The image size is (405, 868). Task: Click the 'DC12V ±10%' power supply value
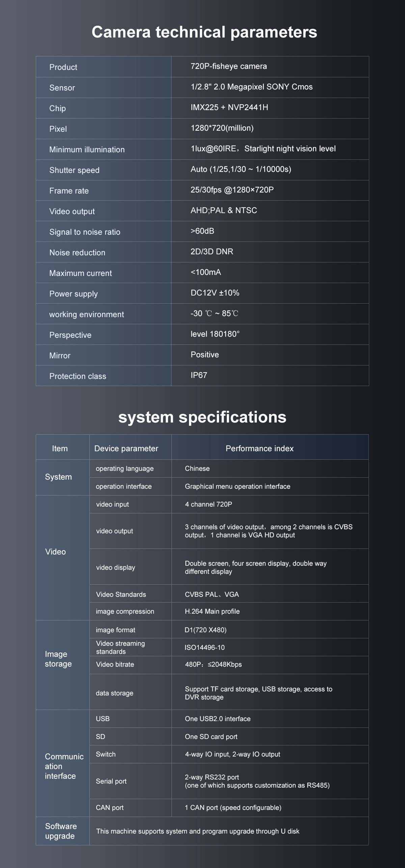pyautogui.click(x=215, y=293)
